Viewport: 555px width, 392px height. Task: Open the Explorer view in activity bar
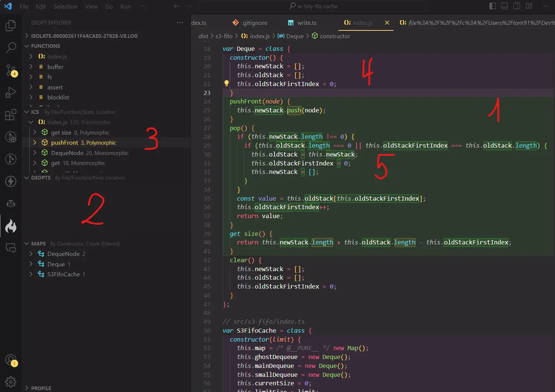(x=11, y=26)
